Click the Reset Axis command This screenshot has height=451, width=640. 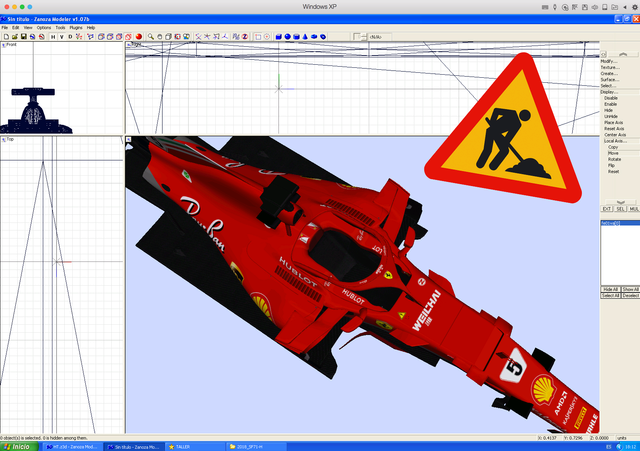[614, 129]
